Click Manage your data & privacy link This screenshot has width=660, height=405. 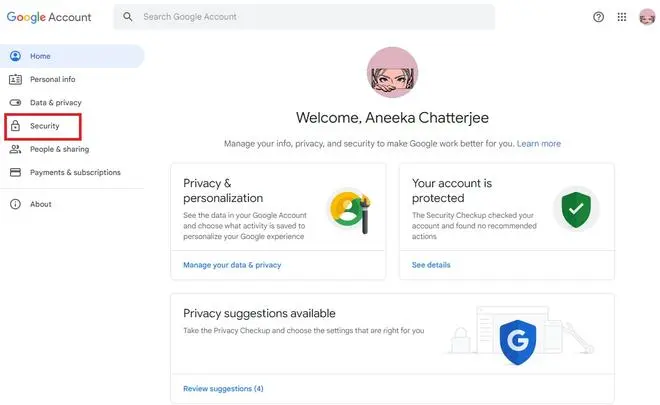232,265
